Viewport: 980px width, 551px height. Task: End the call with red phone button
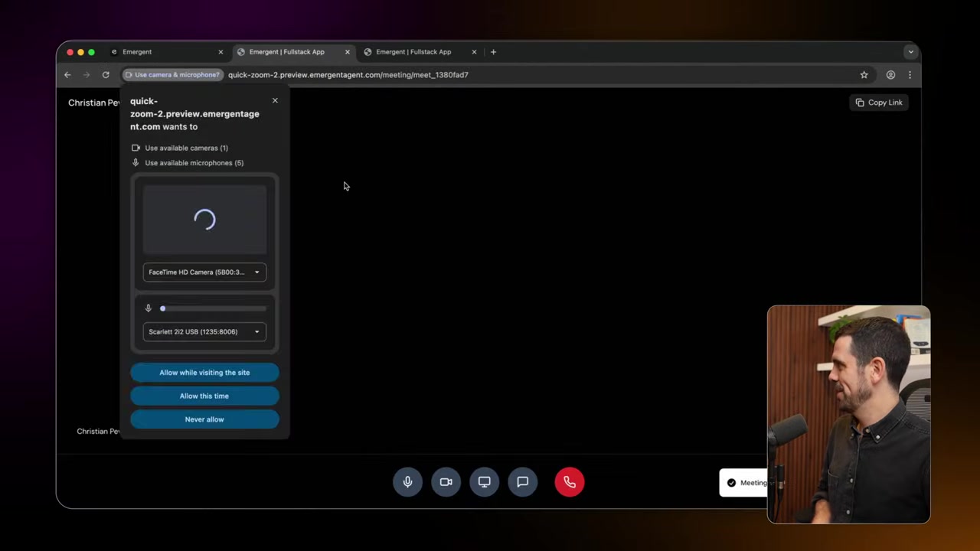[569, 482]
